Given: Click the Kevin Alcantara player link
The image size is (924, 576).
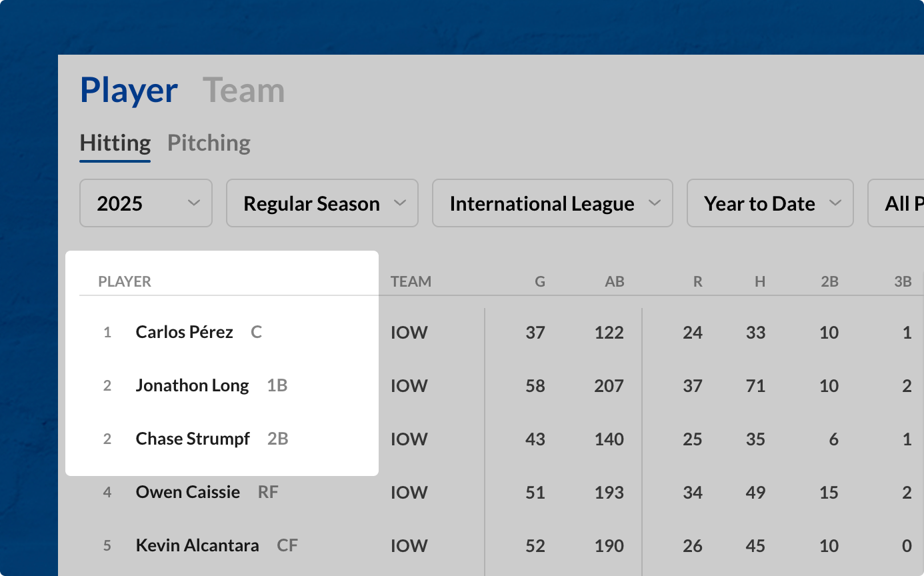Looking at the screenshot, I should pyautogui.click(x=197, y=545).
